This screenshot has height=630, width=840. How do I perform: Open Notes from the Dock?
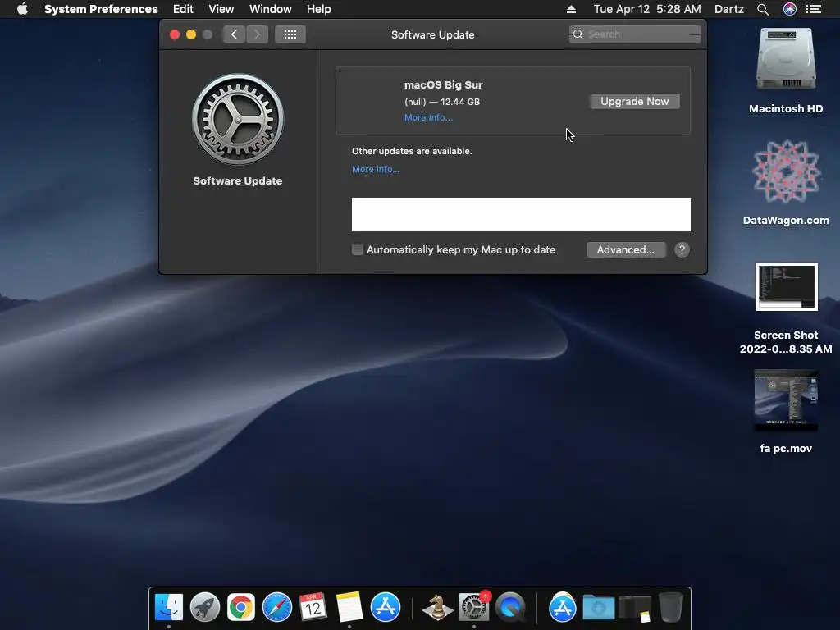[x=349, y=608]
